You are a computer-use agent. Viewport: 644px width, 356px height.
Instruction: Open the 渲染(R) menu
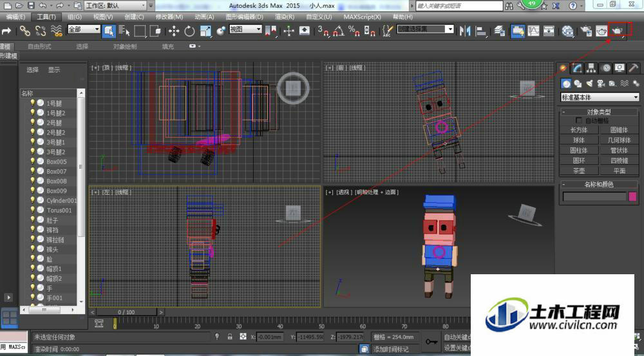284,17
